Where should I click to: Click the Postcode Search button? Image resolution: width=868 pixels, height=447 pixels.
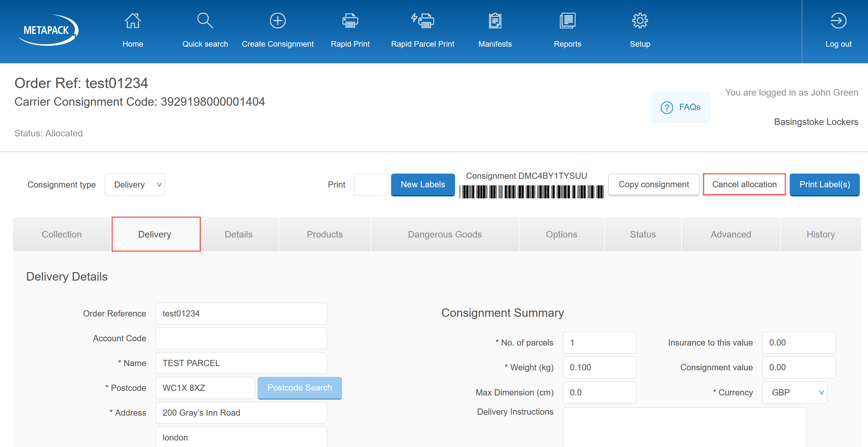coord(299,388)
